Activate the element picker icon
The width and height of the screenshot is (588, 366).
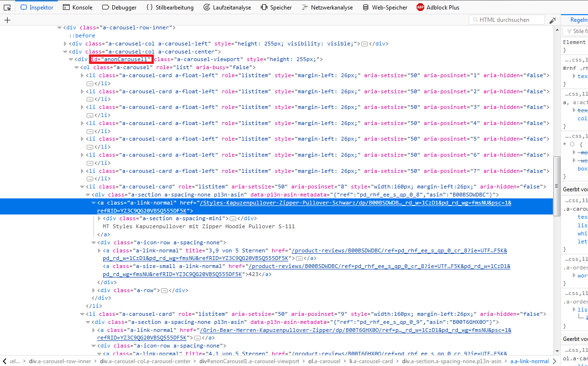(8, 7)
